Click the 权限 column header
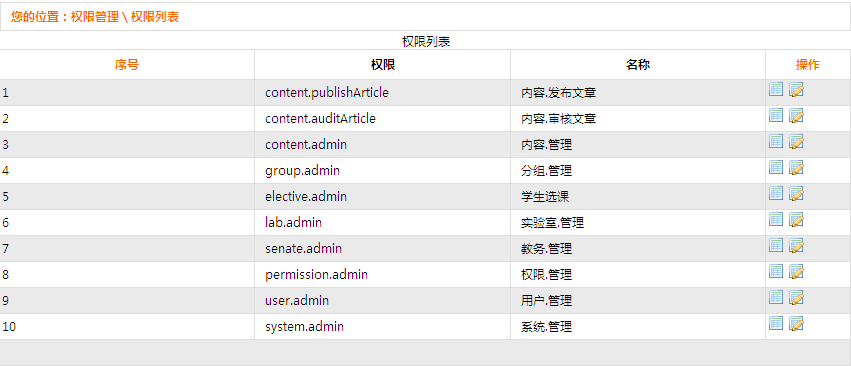The height and width of the screenshot is (366, 851). pos(383,65)
